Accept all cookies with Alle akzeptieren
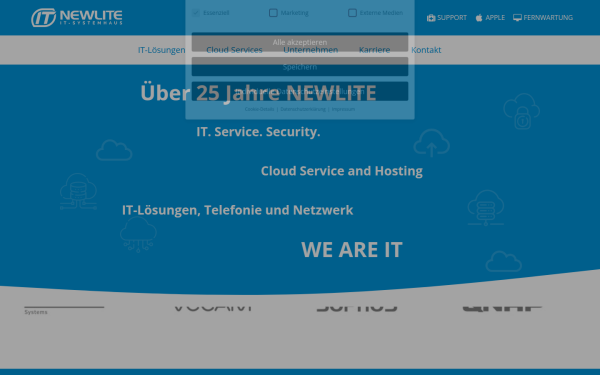This screenshot has height=375, width=600. pyautogui.click(x=300, y=42)
